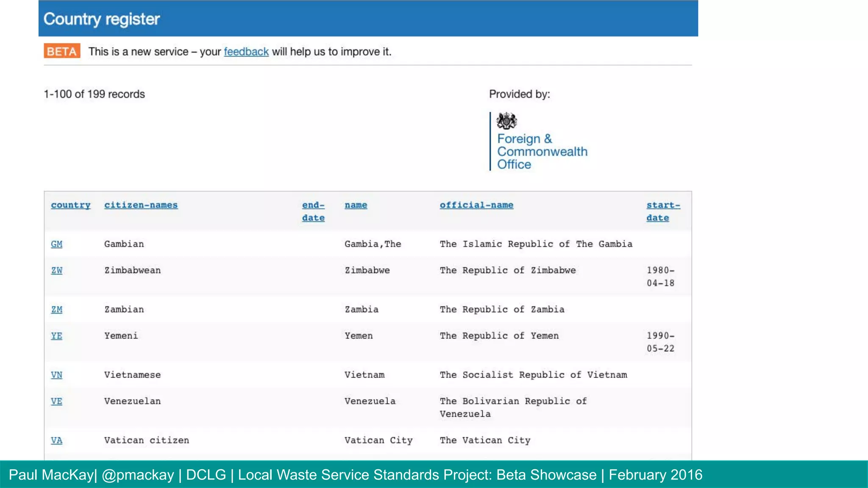This screenshot has width=868, height=488.
Task: Click the 'Yemen' name cell
Action: [359, 336]
